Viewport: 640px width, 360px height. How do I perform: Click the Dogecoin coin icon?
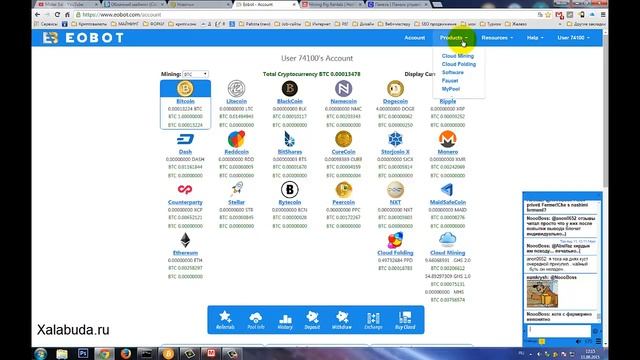tap(395, 89)
